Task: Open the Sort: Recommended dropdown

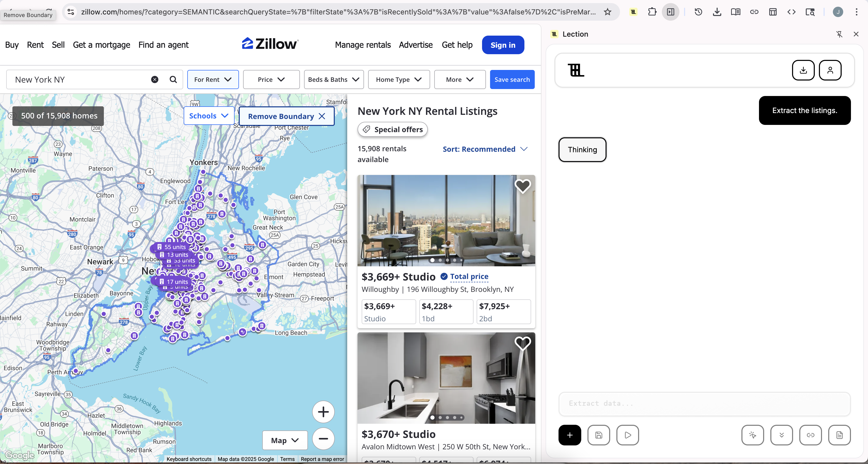Action: tap(485, 149)
